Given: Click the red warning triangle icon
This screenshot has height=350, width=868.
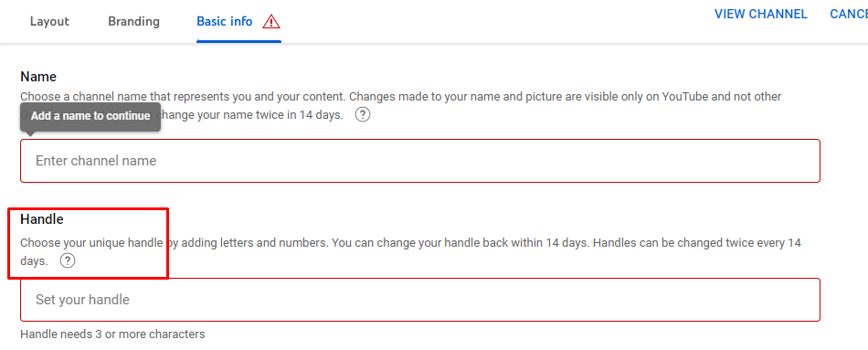Looking at the screenshot, I should click(x=271, y=22).
